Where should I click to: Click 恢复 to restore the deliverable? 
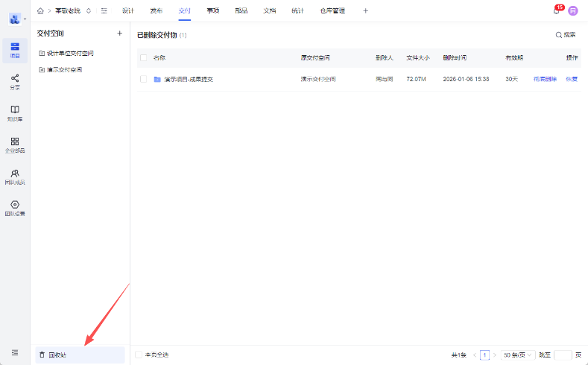point(572,79)
